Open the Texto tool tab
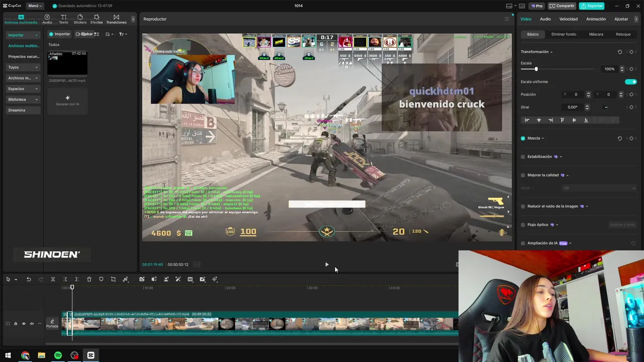Screen dimensions: 644x362 coord(63,19)
